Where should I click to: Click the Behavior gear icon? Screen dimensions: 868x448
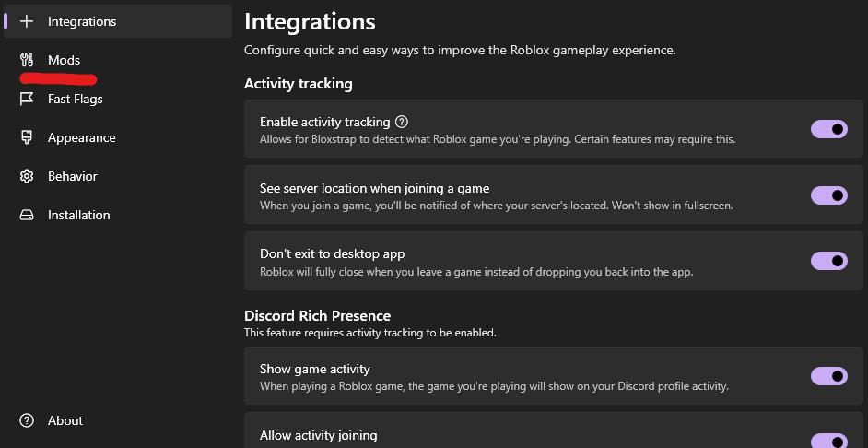[27, 176]
